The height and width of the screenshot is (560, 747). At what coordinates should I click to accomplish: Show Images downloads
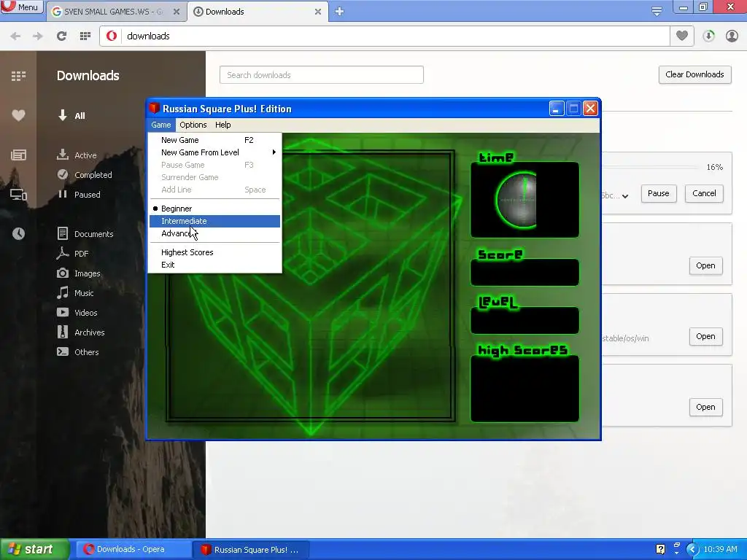point(79,273)
